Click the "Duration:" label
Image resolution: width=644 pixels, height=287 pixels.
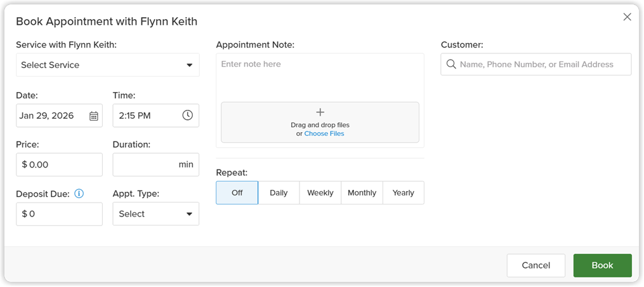[x=132, y=144]
